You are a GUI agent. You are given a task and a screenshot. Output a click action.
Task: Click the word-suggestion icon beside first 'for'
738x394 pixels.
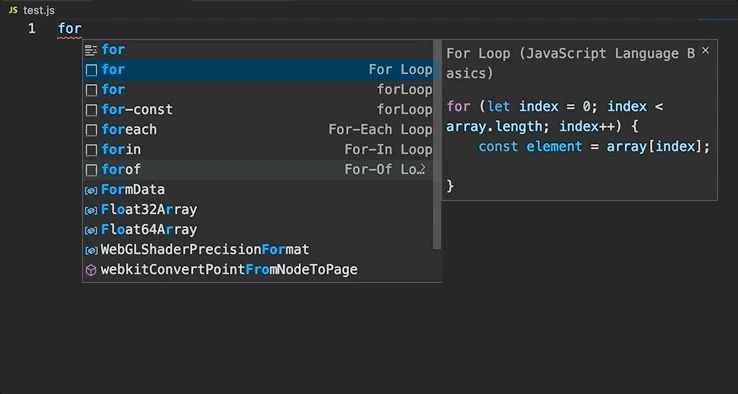[91, 50]
